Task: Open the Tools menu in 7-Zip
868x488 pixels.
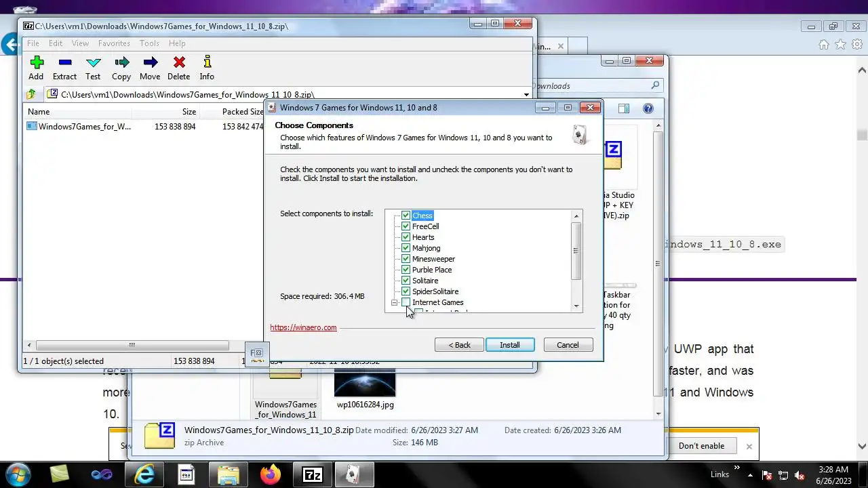Action: click(149, 43)
